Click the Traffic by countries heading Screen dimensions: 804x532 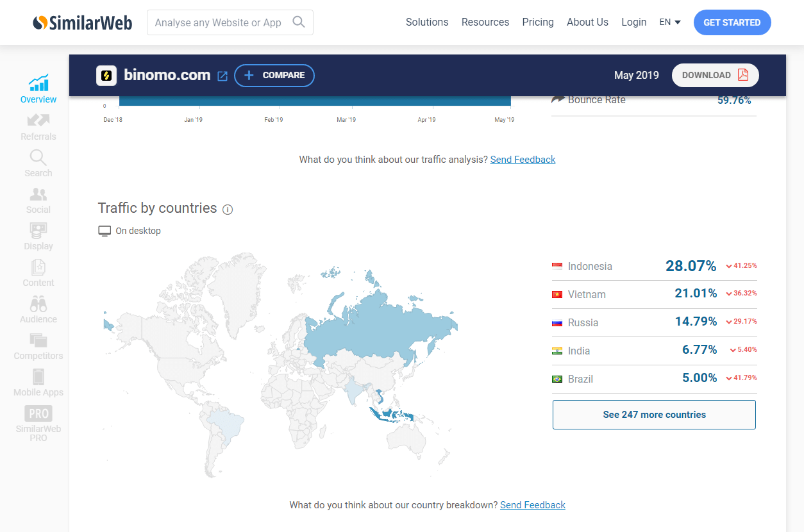pos(157,208)
